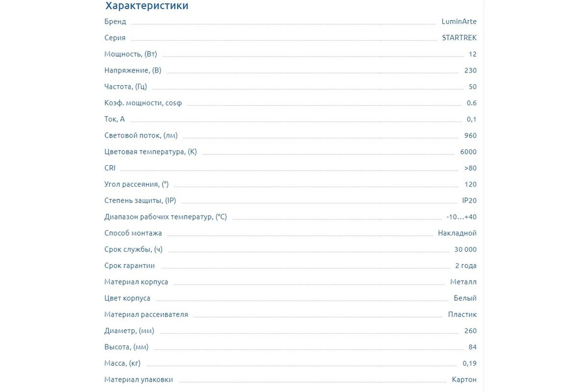
Task: Click the IP20 protection value
Action: [x=469, y=200]
